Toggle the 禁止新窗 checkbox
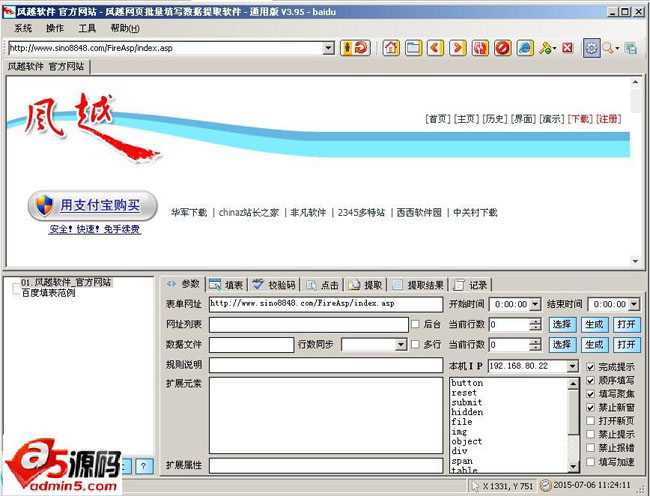The height and width of the screenshot is (496, 650). coord(591,408)
